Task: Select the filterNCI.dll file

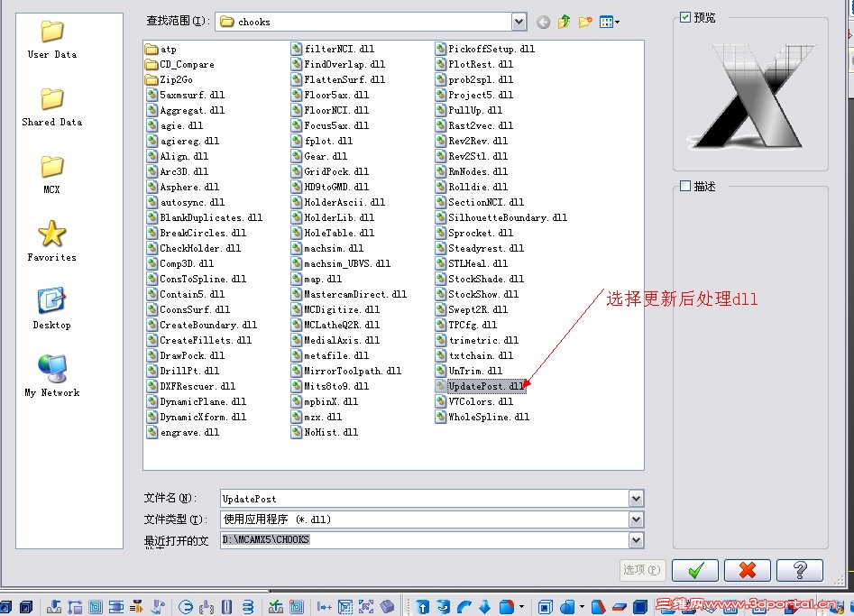Action: [334, 49]
